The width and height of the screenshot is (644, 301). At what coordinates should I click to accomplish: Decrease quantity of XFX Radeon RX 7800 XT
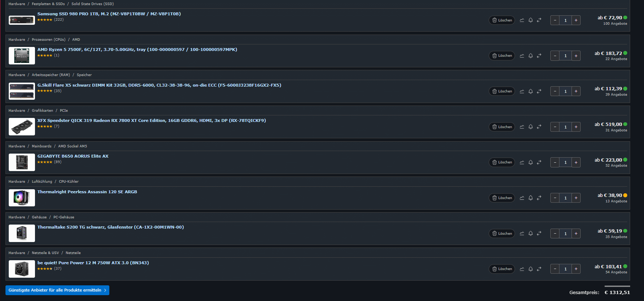[555, 127]
